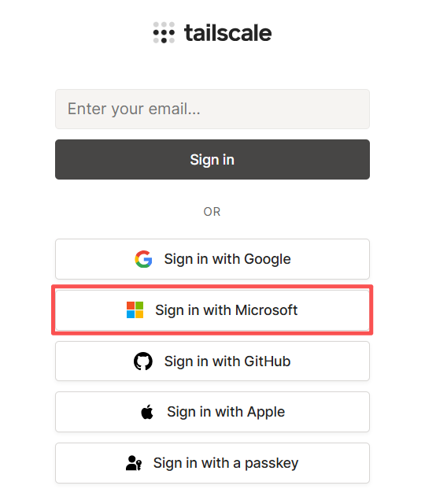Viewport: 436px width, 504px height.
Task: Click the passkey person-with-key icon
Action: [134, 463]
